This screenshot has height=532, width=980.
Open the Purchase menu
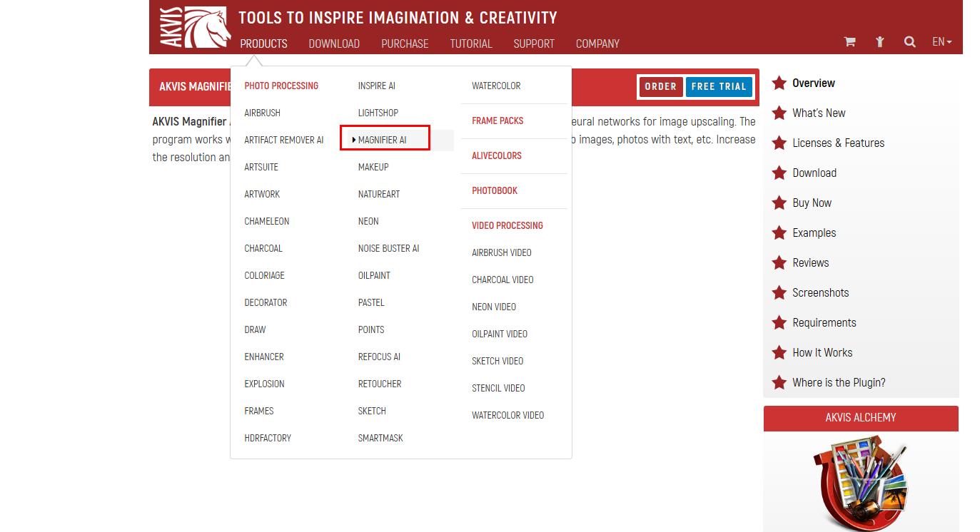click(x=405, y=44)
